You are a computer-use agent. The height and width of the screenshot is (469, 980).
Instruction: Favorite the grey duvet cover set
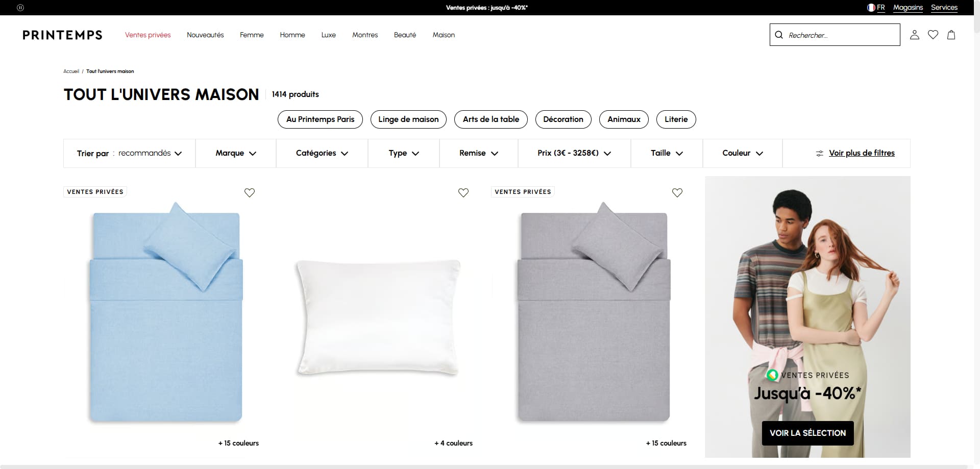coord(677,192)
